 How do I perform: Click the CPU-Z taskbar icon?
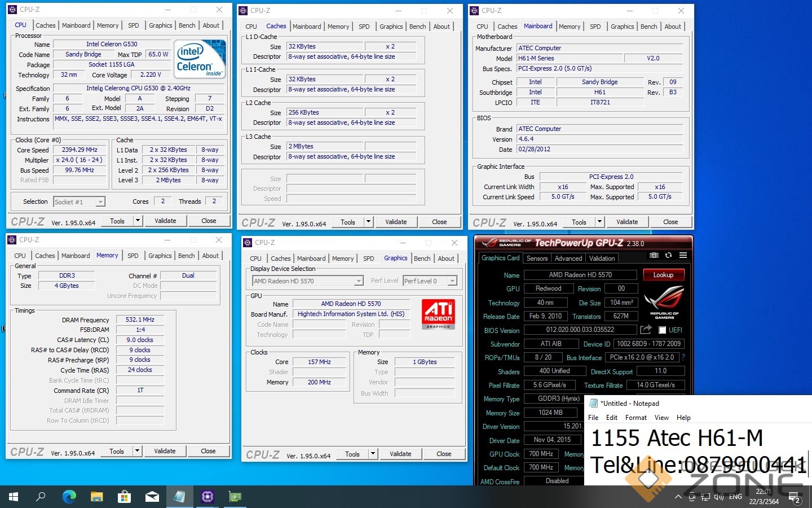(207, 497)
